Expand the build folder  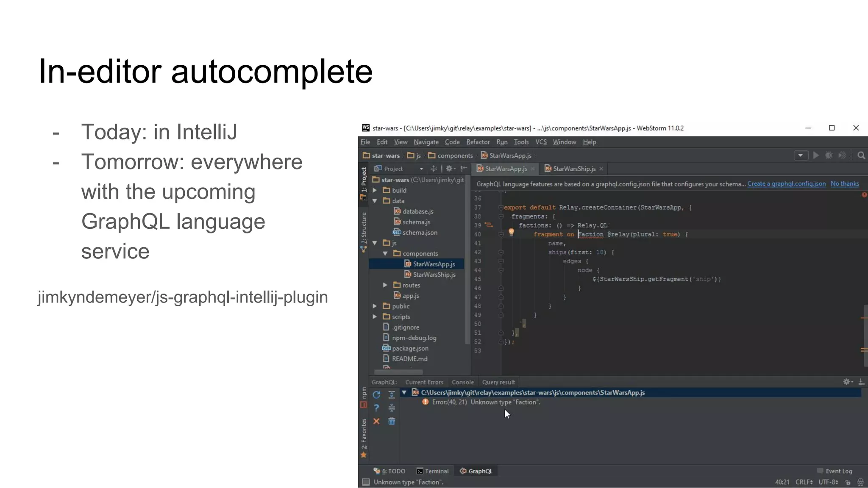pos(375,190)
